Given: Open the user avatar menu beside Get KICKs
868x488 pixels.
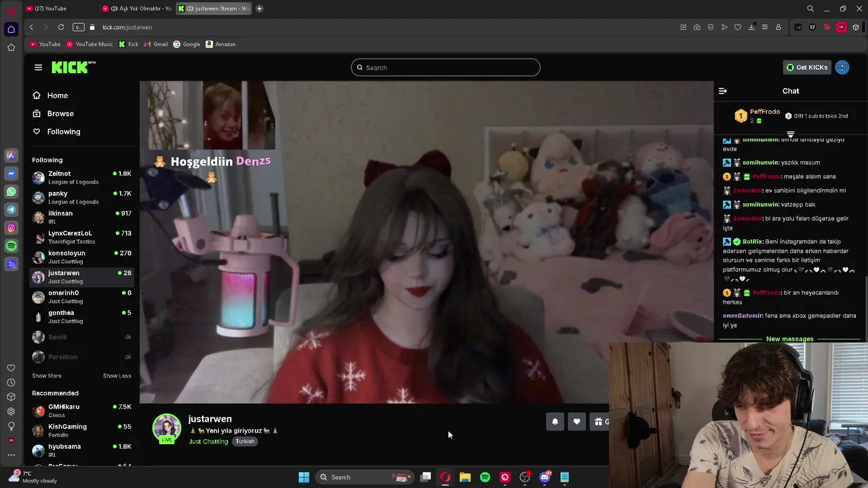Looking at the screenshot, I should pos(842,67).
